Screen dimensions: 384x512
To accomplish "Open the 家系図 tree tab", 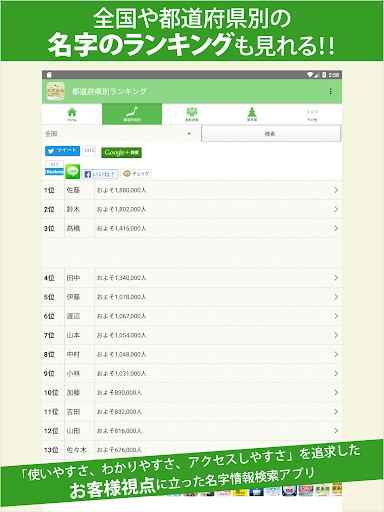I will [x=252, y=114].
